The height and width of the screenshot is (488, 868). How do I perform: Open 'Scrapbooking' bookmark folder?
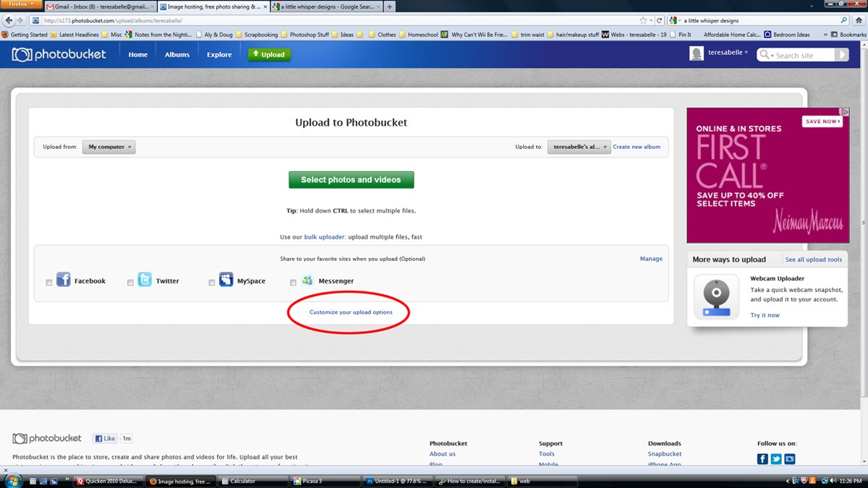tap(257, 34)
